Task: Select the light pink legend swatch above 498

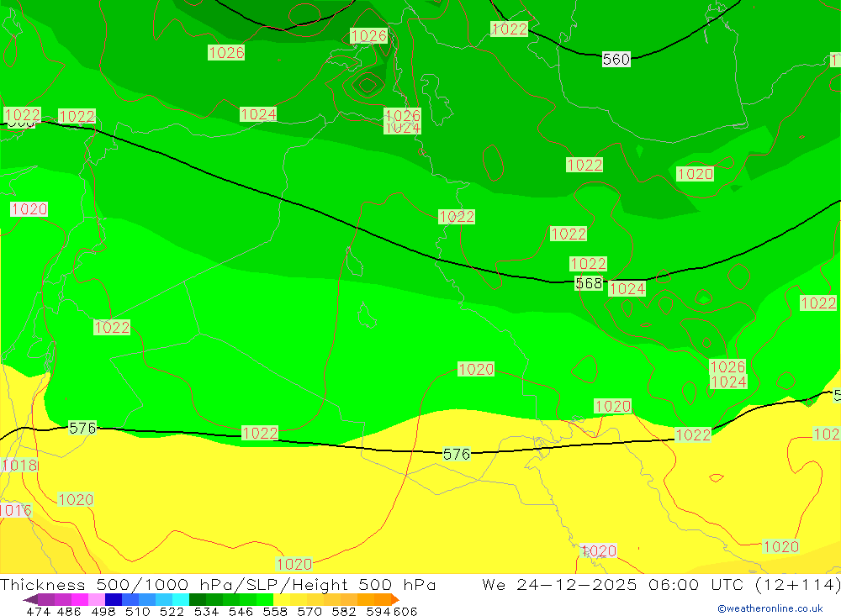Action: click(x=97, y=599)
